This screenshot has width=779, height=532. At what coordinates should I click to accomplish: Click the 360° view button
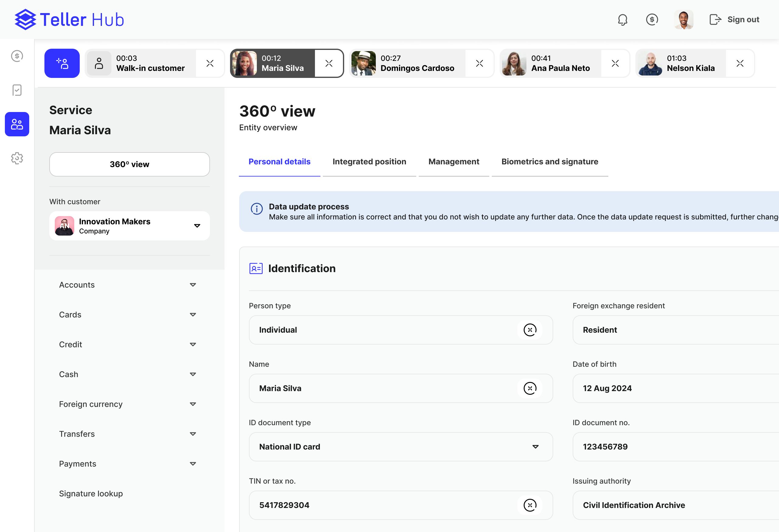[x=129, y=164]
